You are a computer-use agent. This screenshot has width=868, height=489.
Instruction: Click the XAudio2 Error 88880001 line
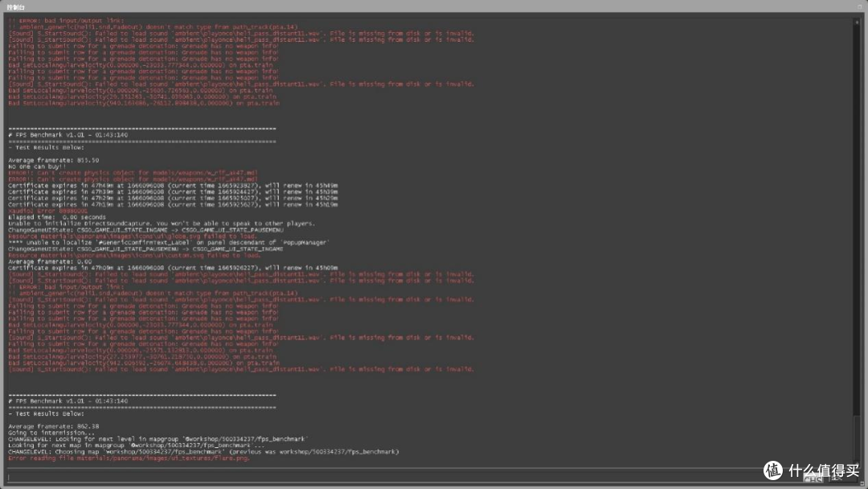47,211
